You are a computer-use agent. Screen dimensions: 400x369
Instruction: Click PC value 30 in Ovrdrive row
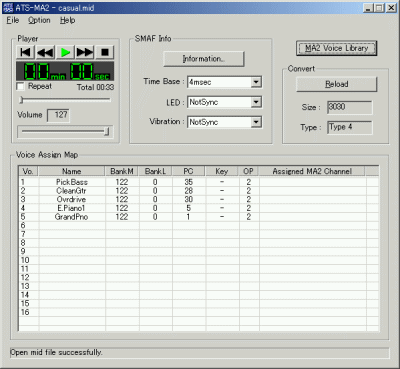(189, 199)
